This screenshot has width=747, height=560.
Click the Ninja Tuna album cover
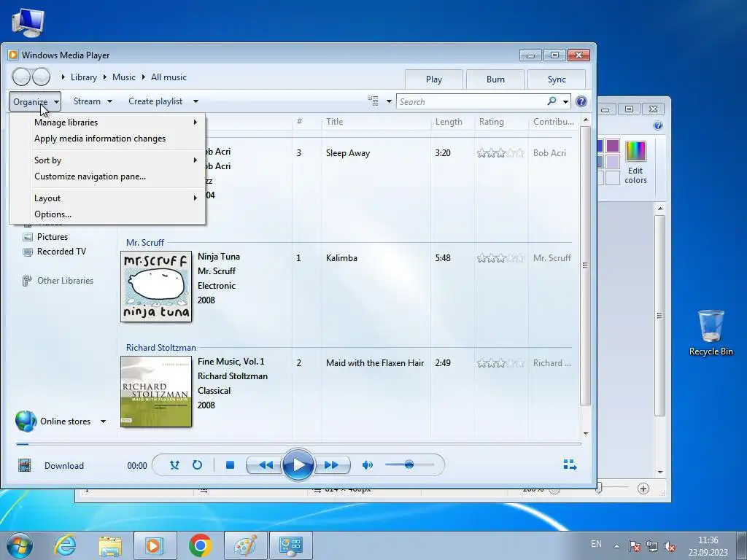156,287
